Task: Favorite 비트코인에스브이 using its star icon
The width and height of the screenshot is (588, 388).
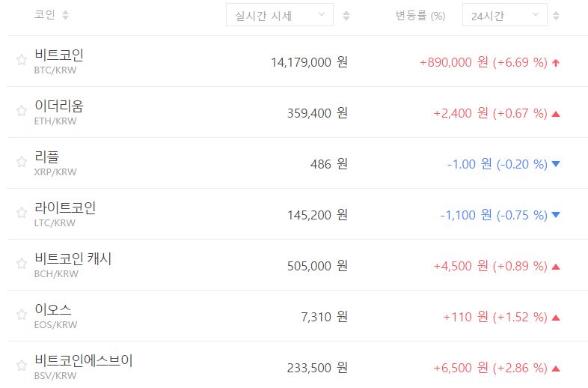Action: coord(22,366)
